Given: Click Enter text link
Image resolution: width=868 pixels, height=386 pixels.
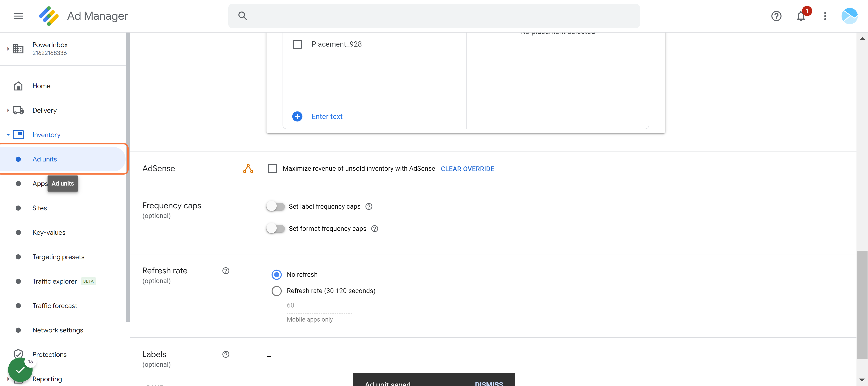Looking at the screenshot, I should [327, 116].
